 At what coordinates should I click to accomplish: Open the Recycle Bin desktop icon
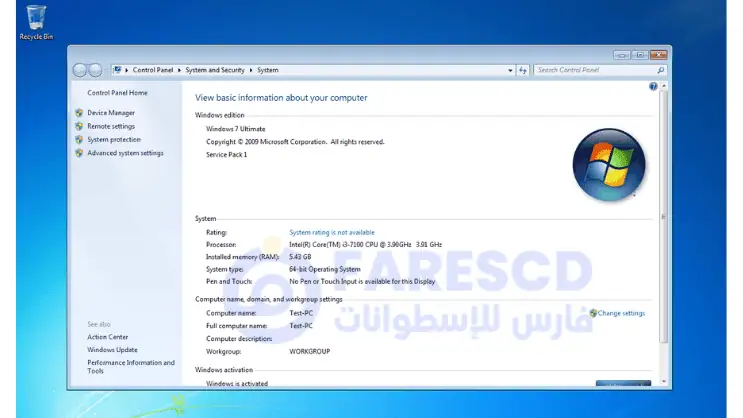pyautogui.click(x=36, y=22)
